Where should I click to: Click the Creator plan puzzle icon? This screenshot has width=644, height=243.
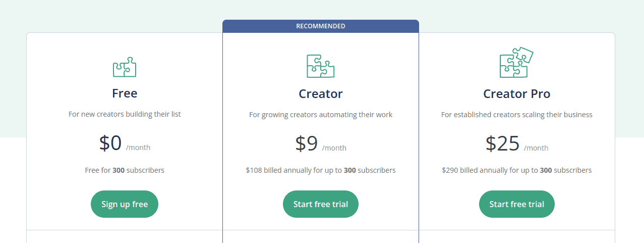(x=321, y=66)
